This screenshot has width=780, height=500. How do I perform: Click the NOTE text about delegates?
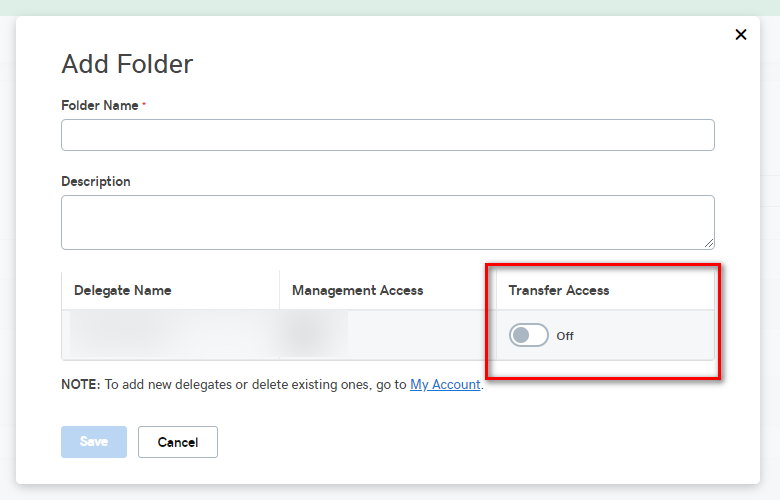coord(272,385)
